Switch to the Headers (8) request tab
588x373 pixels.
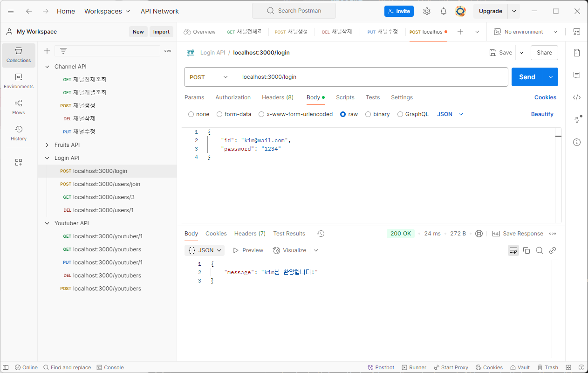pos(278,97)
